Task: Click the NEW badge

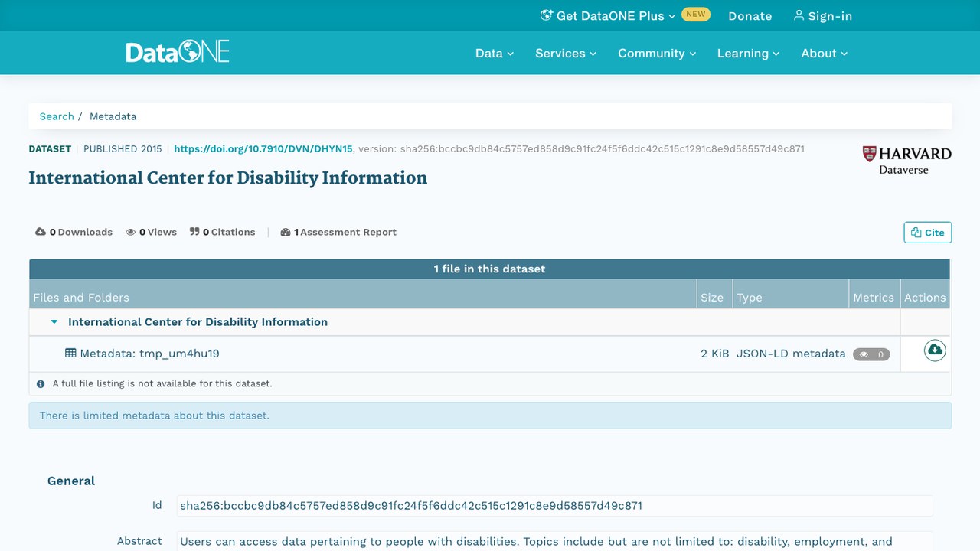Action: 696,14
